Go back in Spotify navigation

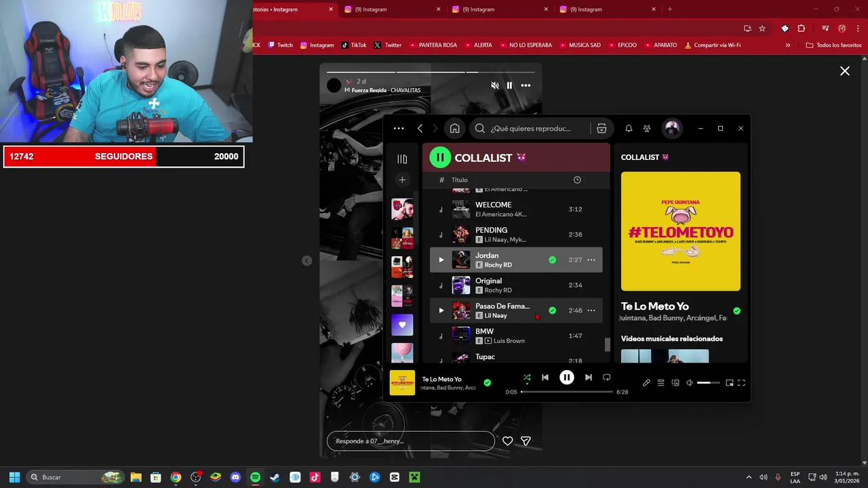(x=420, y=129)
